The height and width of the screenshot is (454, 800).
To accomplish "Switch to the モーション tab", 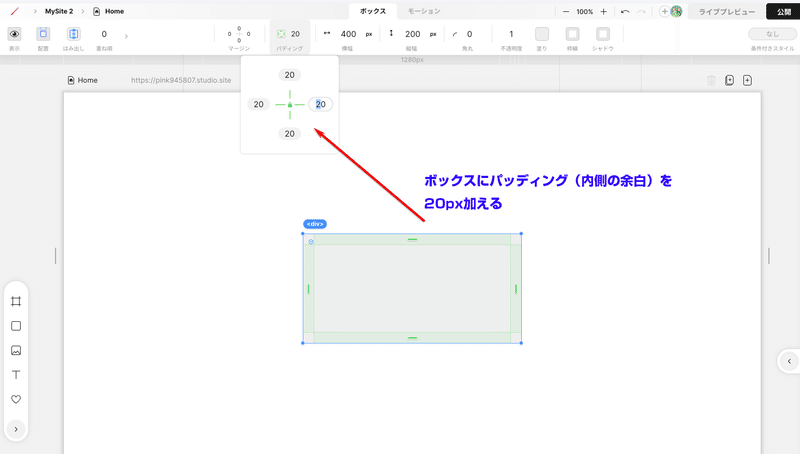I will pyautogui.click(x=424, y=11).
